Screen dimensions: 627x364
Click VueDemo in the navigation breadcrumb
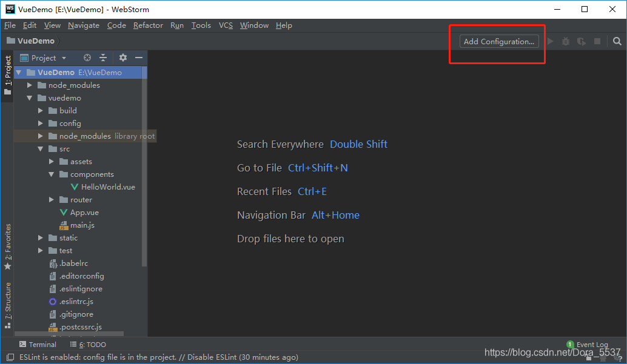[x=36, y=41]
